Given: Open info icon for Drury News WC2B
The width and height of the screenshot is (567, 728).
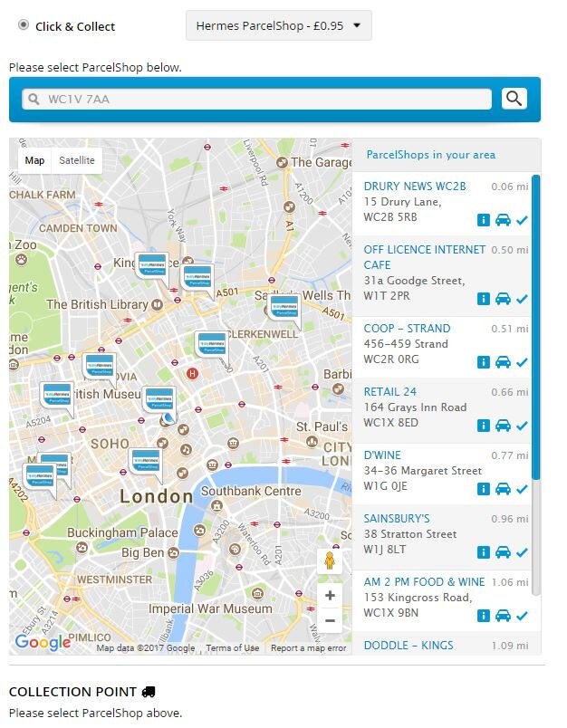Looking at the screenshot, I should [x=484, y=220].
